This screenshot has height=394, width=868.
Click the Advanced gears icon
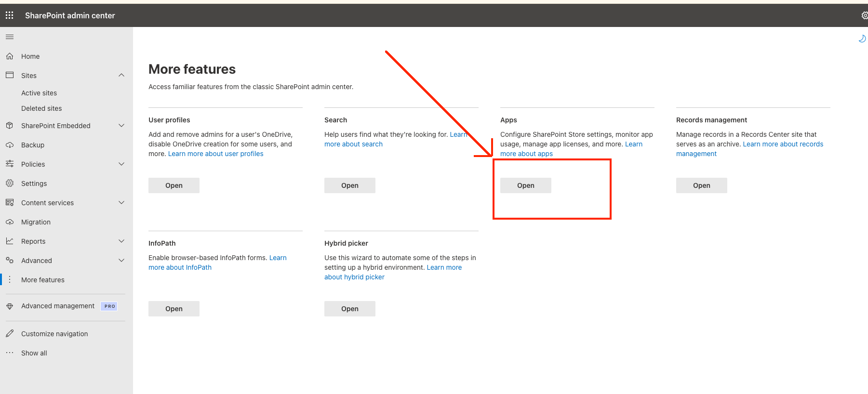(10, 261)
